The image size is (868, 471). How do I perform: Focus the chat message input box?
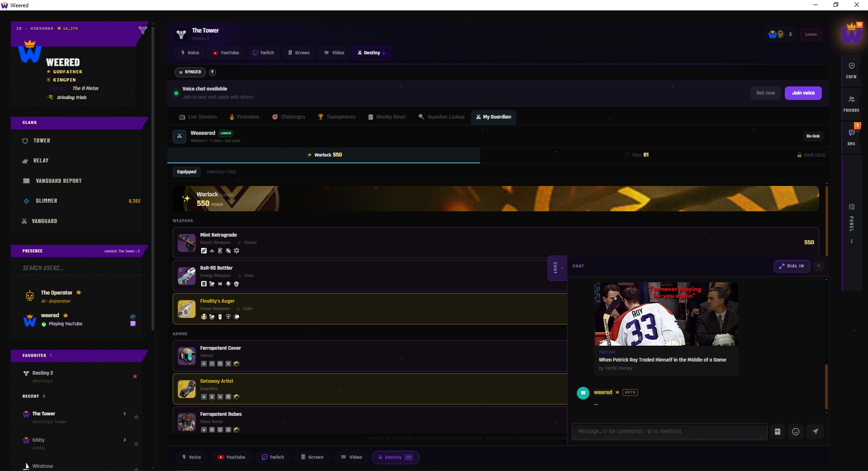pos(670,432)
